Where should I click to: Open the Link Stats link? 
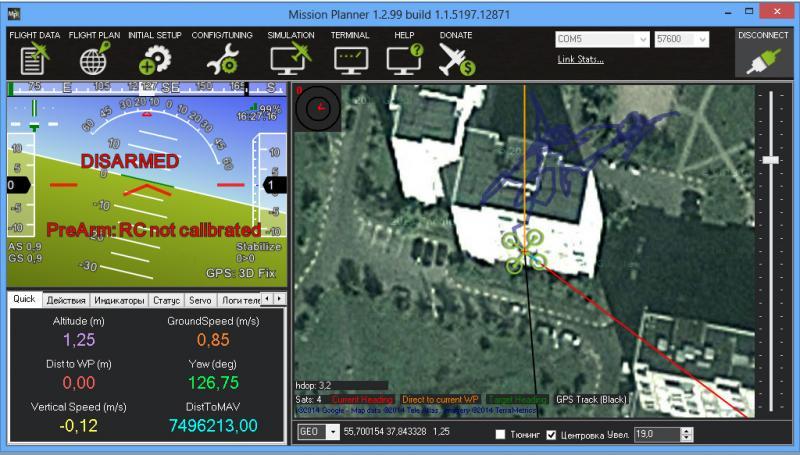point(581,60)
